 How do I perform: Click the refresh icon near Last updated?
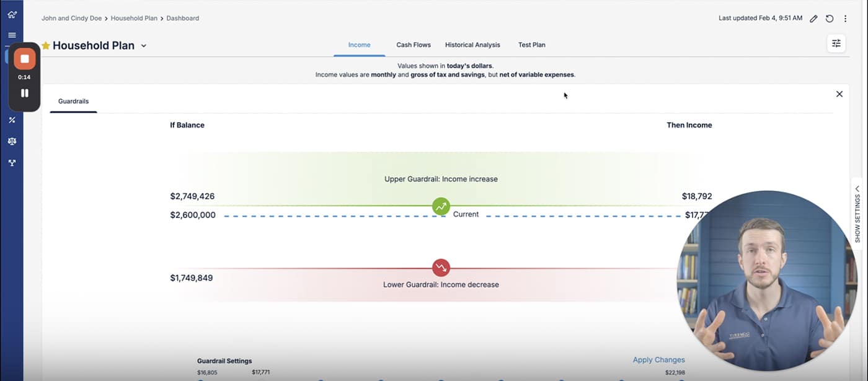point(830,19)
